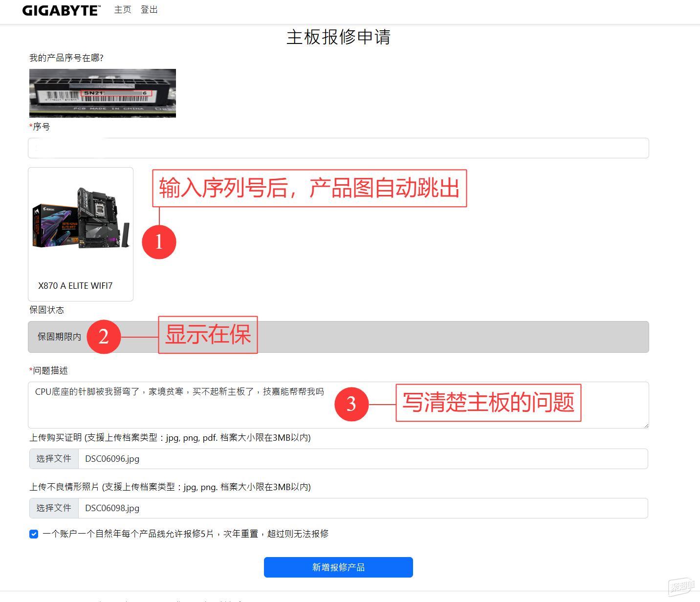Select the X870 A ELITE WIFI7 label

pos(75,286)
